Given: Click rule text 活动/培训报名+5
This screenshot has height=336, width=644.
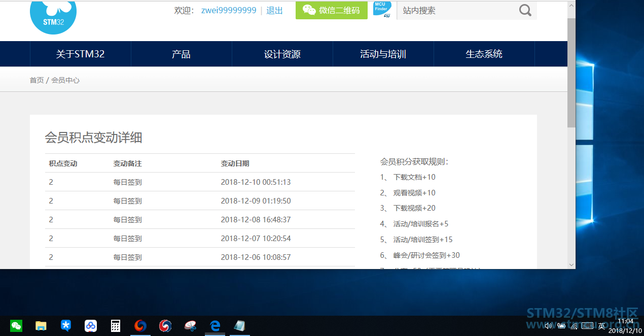Looking at the screenshot, I should pyautogui.click(x=421, y=224).
